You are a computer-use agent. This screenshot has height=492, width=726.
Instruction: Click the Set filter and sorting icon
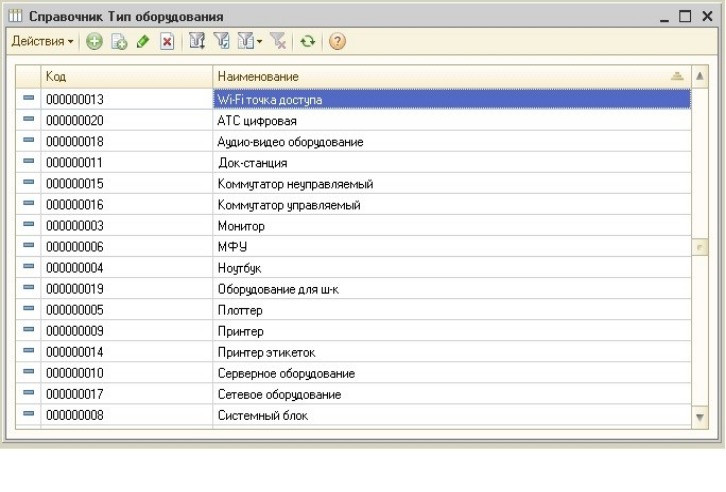point(196,42)
